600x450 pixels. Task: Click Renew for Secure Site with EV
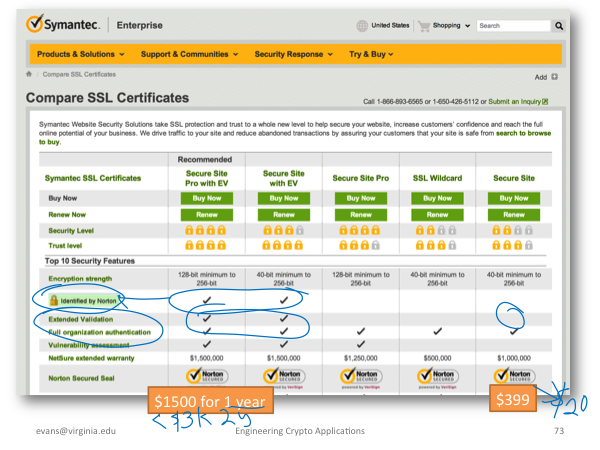(x=284, y=215)
